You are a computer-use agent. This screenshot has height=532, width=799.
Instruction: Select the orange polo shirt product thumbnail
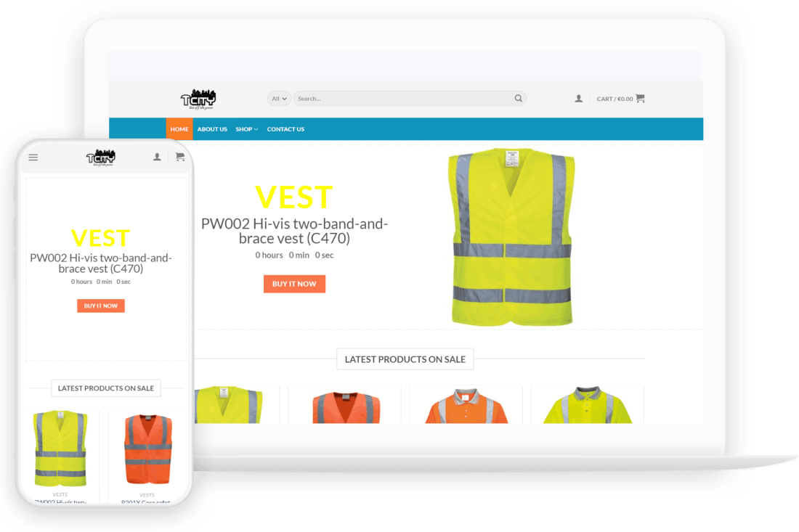point(466,406)
